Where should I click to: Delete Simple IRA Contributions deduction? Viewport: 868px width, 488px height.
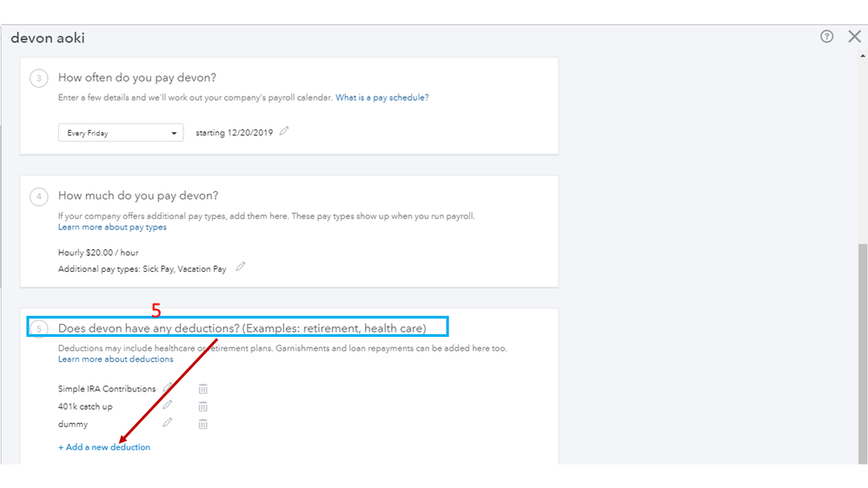click(202, 389)
